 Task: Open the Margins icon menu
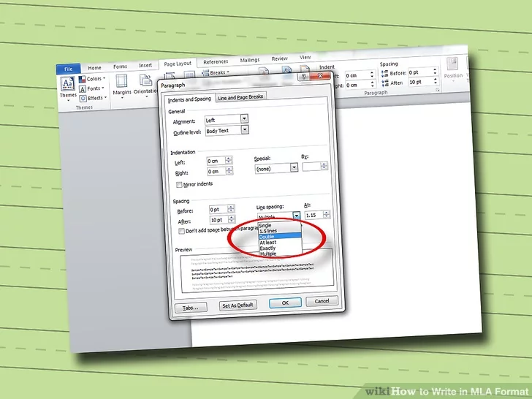121,85
